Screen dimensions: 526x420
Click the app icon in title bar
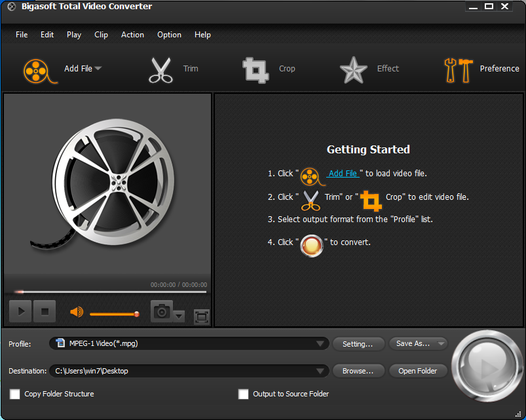11,7
